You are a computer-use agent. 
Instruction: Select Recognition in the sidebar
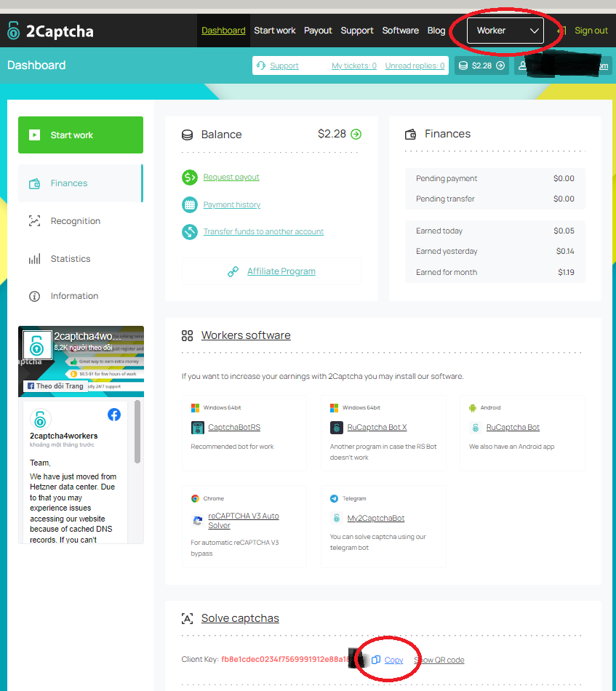point(76,221)
